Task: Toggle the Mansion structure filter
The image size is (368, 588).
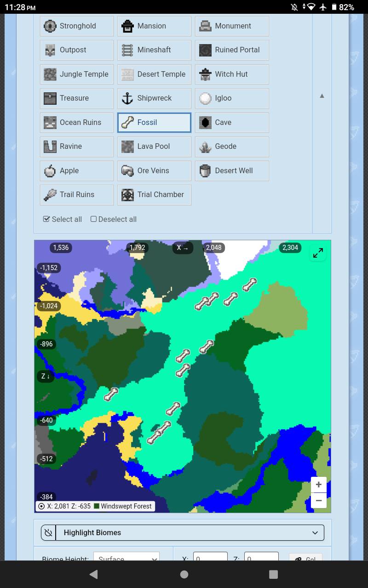Action: (154, 26)
